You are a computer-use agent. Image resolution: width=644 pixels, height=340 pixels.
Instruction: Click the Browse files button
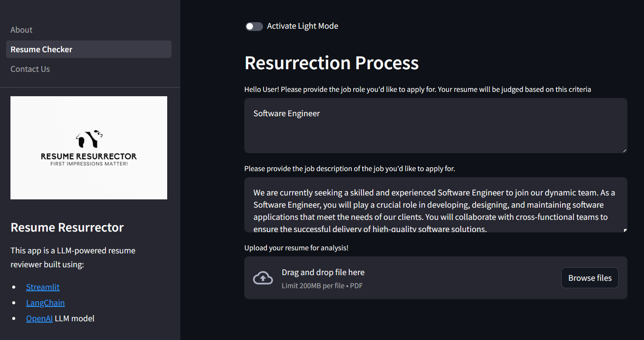tap(590, 278)
